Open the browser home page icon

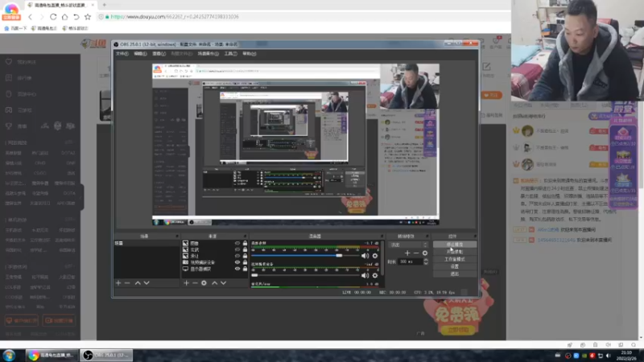pos(64,17)
